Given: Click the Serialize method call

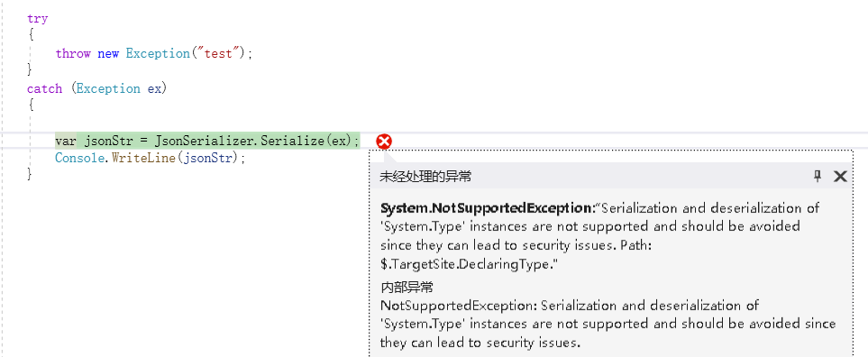Looking at the screenshot, I should (x=292, y=141).
